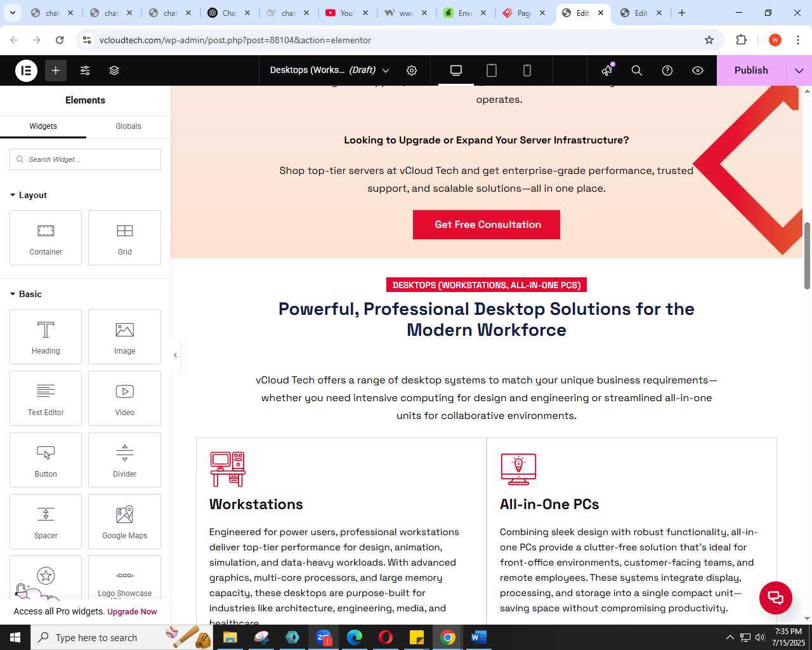This screenshot has height=650, width=812.
Task: Open the Windows Start menu
Action: click(15, 637)
